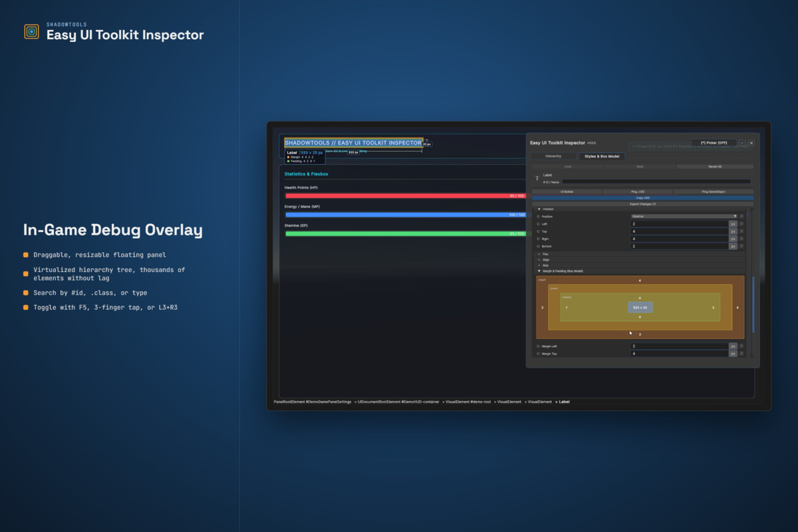Select UIDocumentRootElement #DemoHUD-container breadcrumb
The width and height of the screenshot is (798, 532).
click(399, 402)
